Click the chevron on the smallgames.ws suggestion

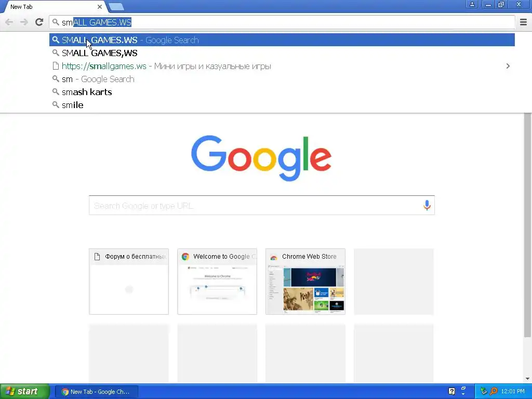(508, 66)
